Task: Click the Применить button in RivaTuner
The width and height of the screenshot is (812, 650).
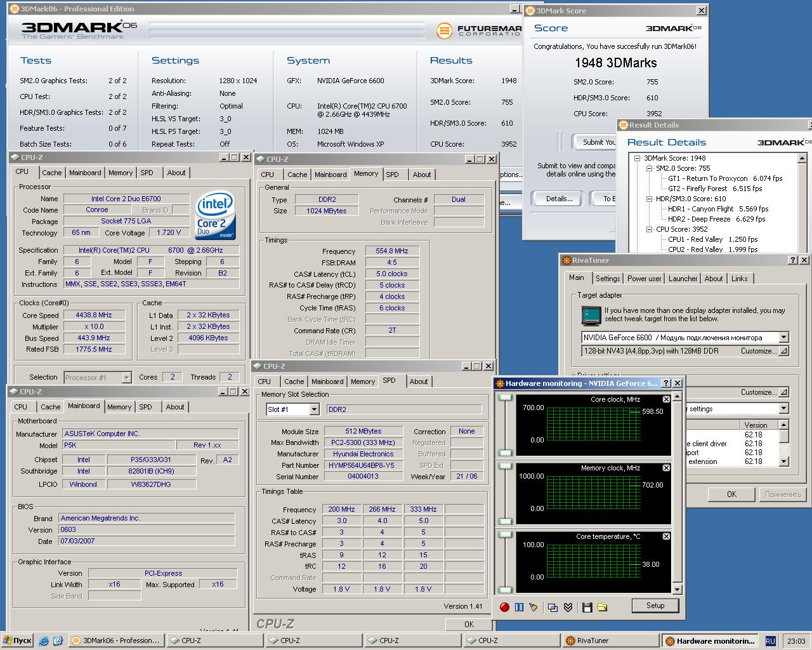Action: [782, 494]
